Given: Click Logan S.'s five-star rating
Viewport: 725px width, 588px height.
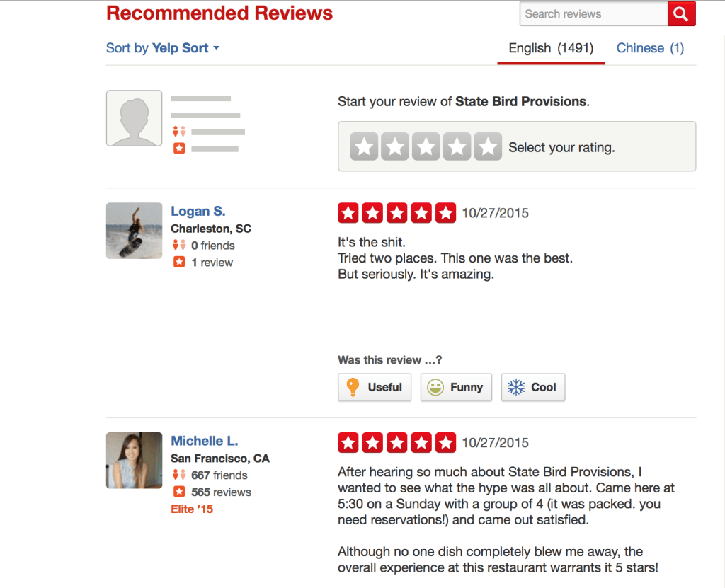Looking at the screenshot, I should coord(396,213).
